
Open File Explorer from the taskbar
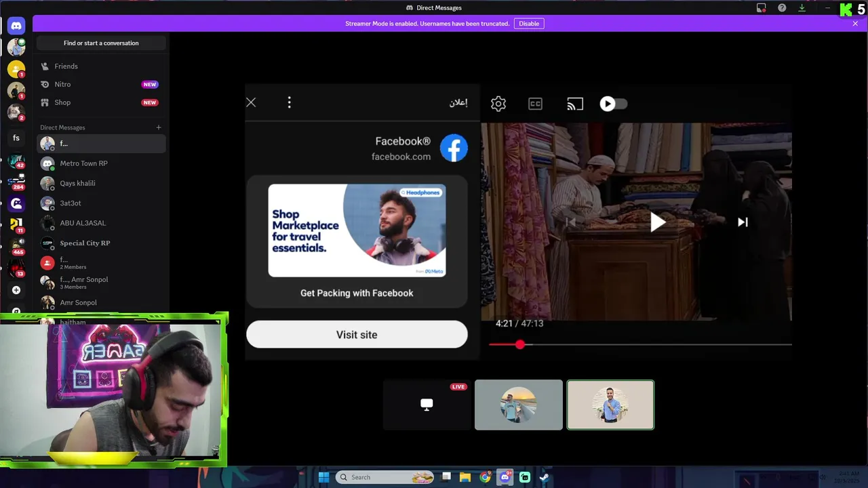[x=465, y=477]
